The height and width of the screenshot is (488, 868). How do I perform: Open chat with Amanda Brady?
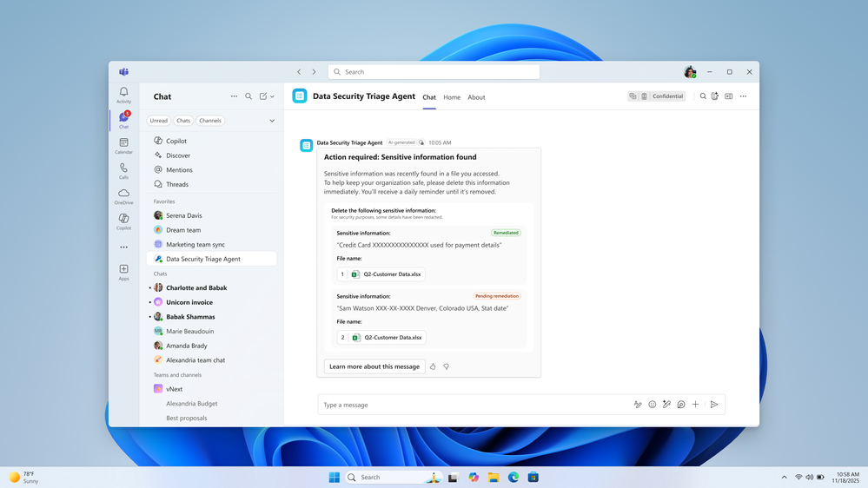tap(212, 346)
